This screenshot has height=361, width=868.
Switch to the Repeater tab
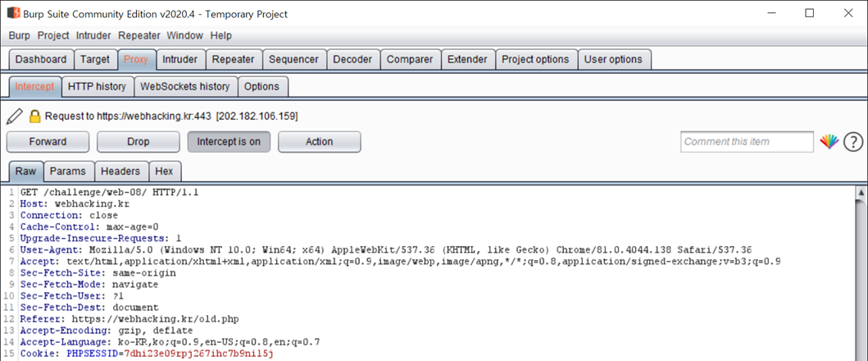point(234,59)
